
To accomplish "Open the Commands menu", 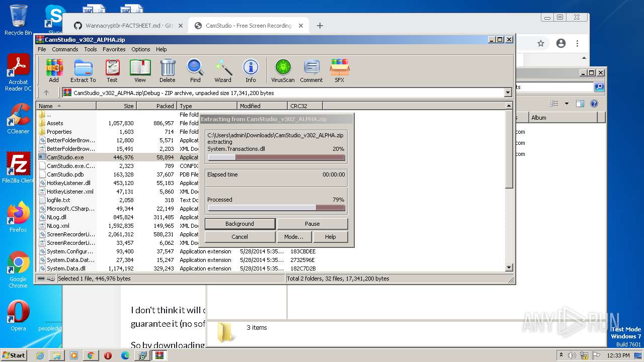I will click(x=65, y=49).
